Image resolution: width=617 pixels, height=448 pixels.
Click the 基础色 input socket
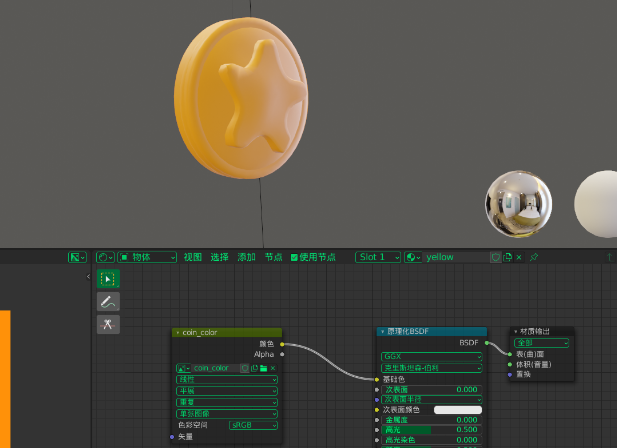click(x=377, y=380)
